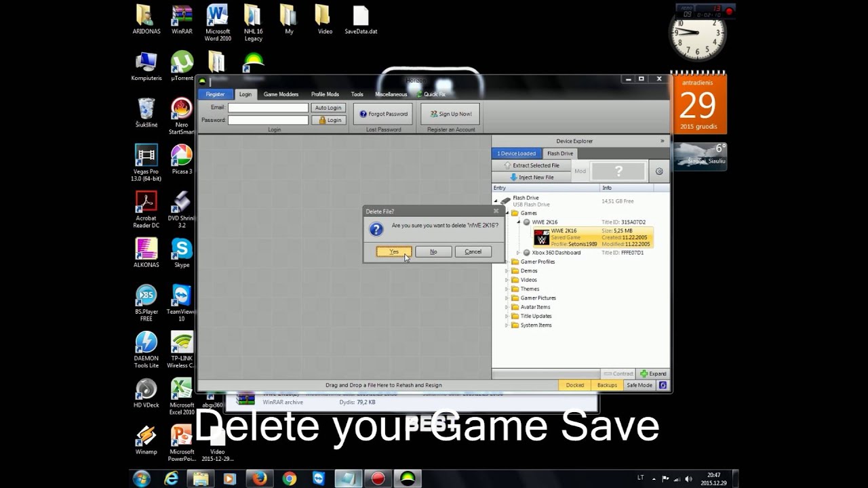Viewport: 868px width, 488px height.
Task: Open the DAEMON Tools Lite icon
Action: click(x=146, y=350)
